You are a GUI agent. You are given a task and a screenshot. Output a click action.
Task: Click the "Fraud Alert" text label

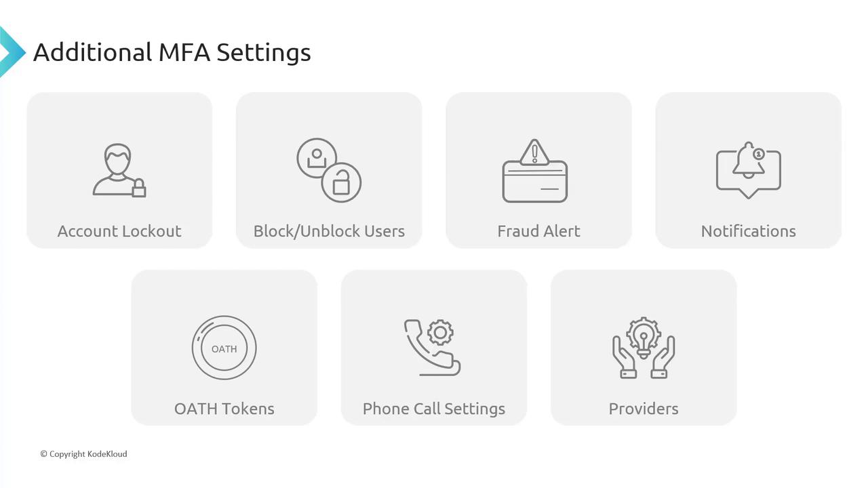538,231
